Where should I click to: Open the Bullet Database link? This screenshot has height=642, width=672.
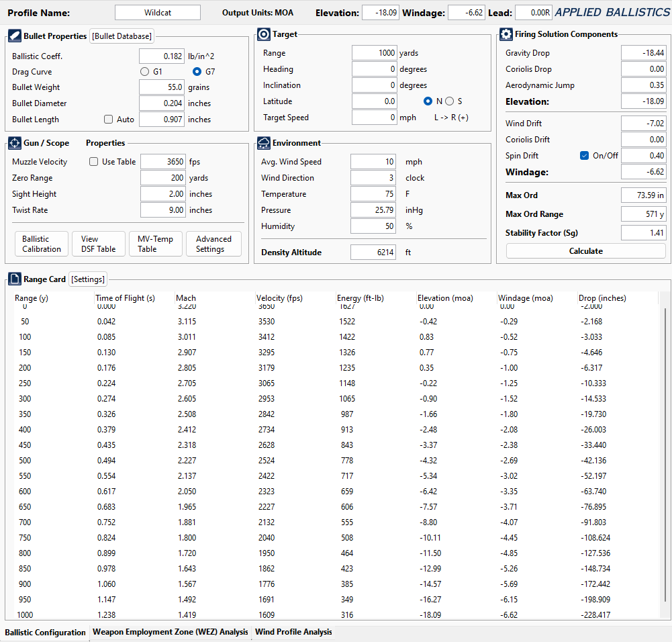coord(122,36)
